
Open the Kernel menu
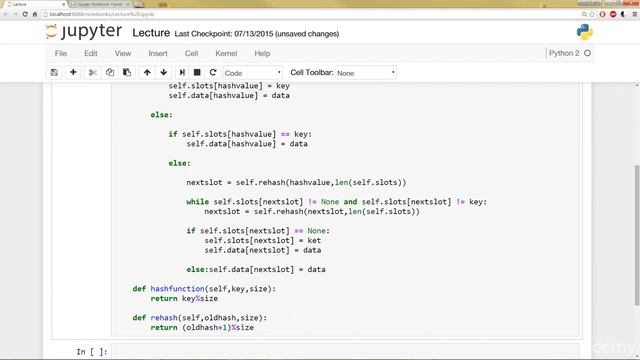(x=226, y=53)
